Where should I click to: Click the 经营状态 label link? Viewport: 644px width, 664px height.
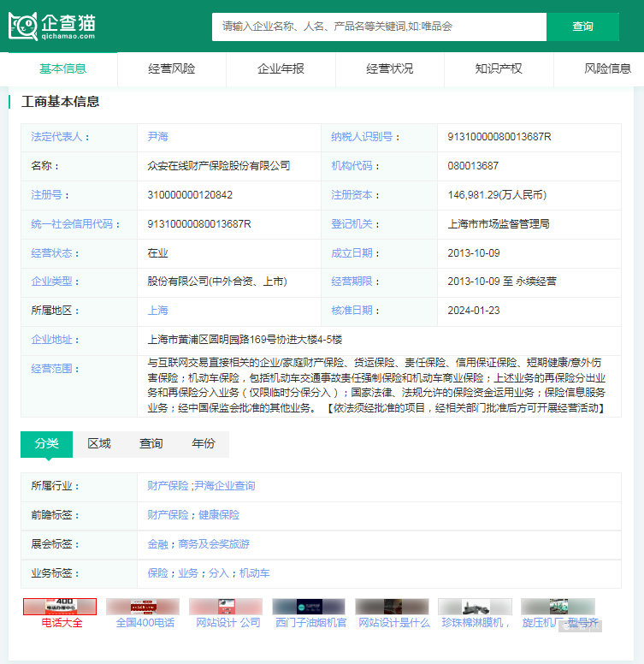[x=51, y=253]
